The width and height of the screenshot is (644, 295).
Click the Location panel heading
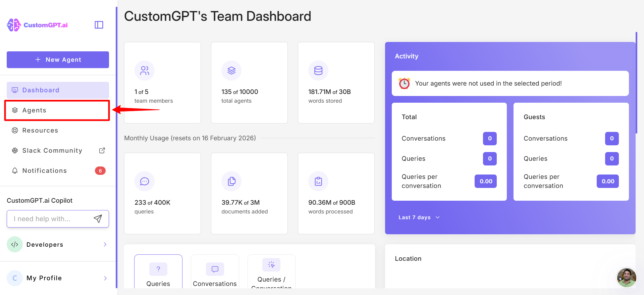[x=408, y=259]
